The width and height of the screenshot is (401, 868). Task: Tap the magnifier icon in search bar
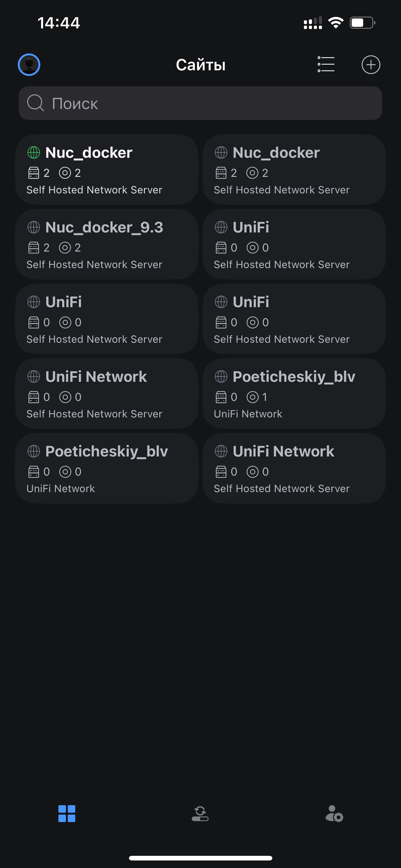[x=35, y=103]
